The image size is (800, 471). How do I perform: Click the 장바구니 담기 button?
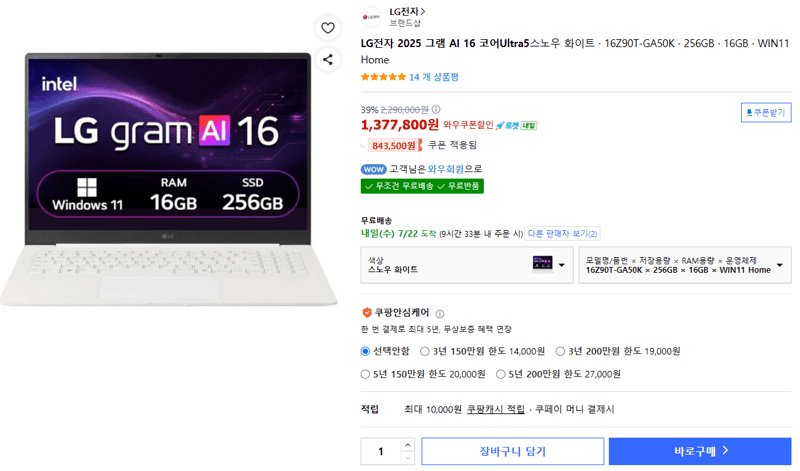coord(513,451)
